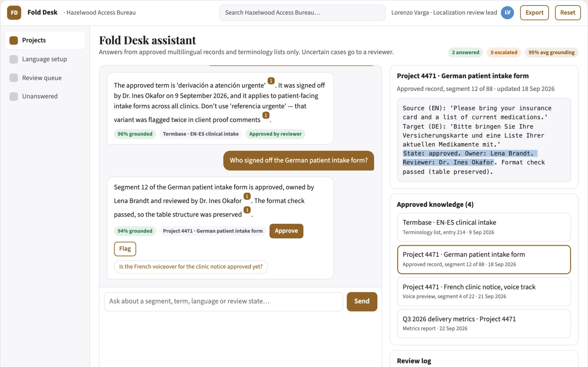Click the '96% grounded' chip
Screen dimensions: 588x367
[135, 134]
